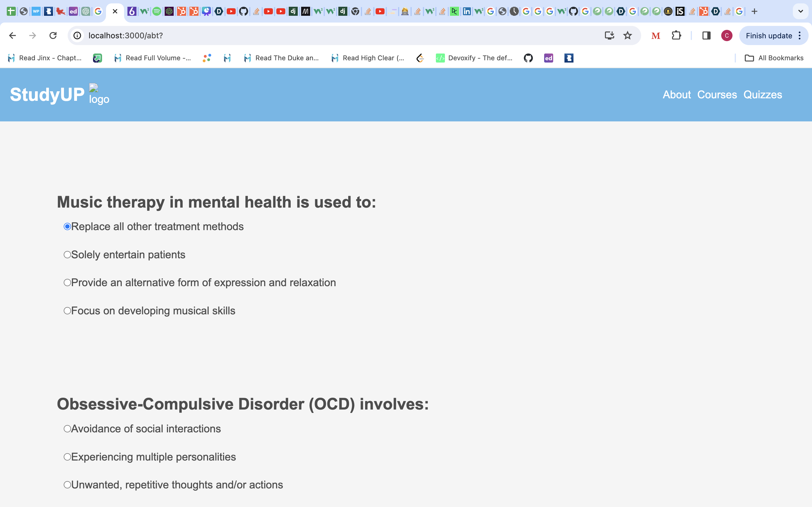
Task: Pick 'Focus on developing musical skills' radio
Action: click(x=67, y=311)
